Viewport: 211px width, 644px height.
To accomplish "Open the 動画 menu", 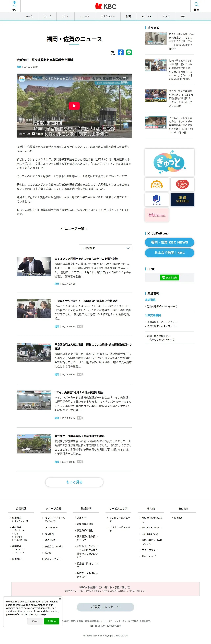I will pyautogui.click(x=128, y=16).
